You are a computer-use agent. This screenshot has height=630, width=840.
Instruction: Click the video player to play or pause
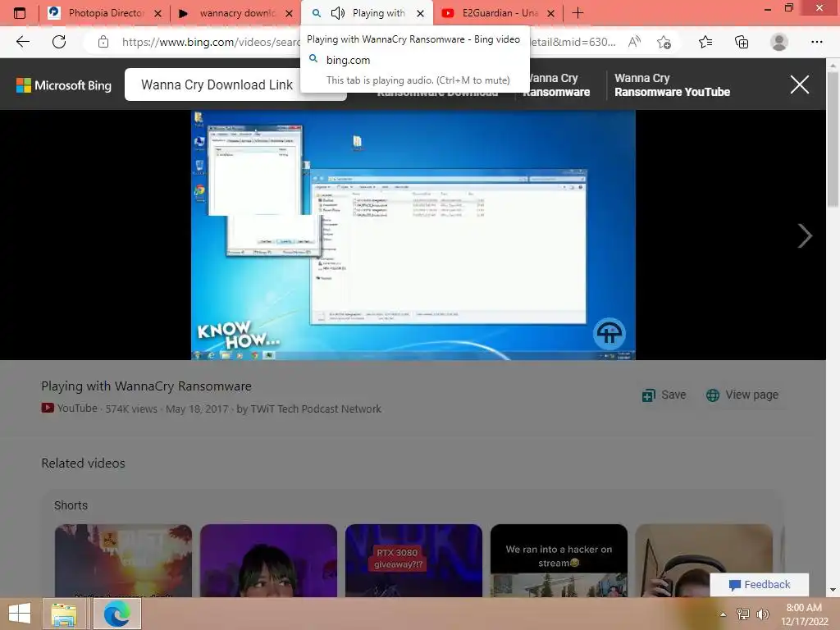tap(413, 235)
